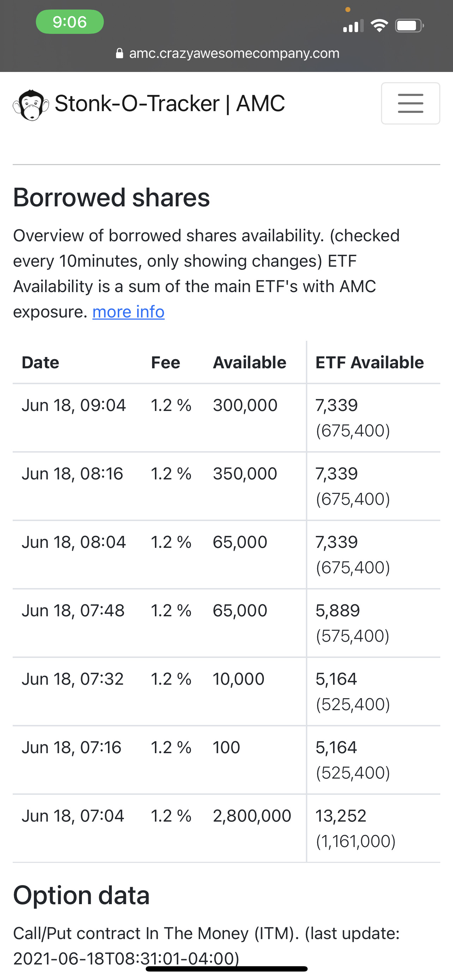Image resolution: width=453 pixels, height=980 pixels.
Task: Tap the amc.crazyawesomecompany.com address bar
Action: (234, 53)
